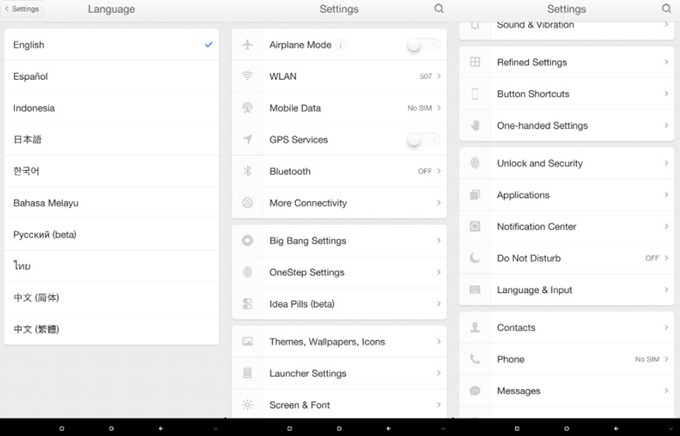Enable the GPS Services switch
This screenshot has width=680, height=436.
pos(422,140)
